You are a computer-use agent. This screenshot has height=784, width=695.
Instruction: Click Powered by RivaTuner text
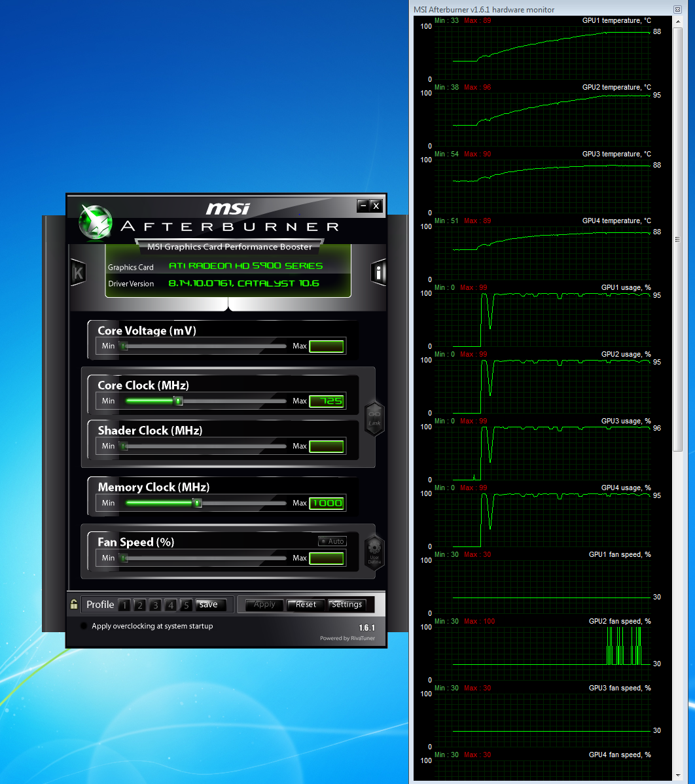click(x=347, y=638)
